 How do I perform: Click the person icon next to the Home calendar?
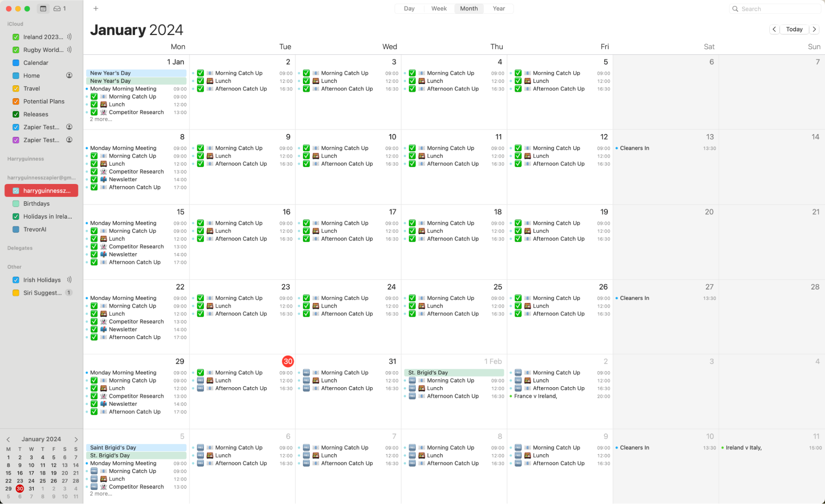tap(69, 75)
